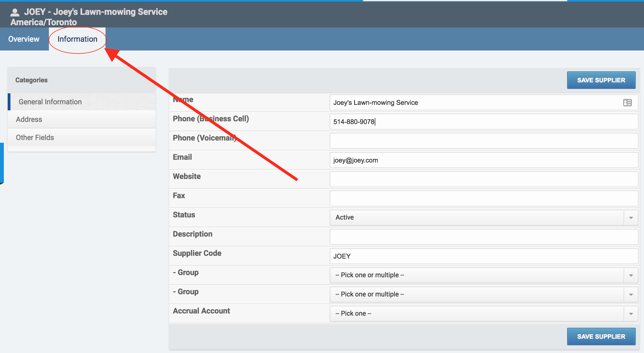Click the Accrual Account label

[201, 311]
